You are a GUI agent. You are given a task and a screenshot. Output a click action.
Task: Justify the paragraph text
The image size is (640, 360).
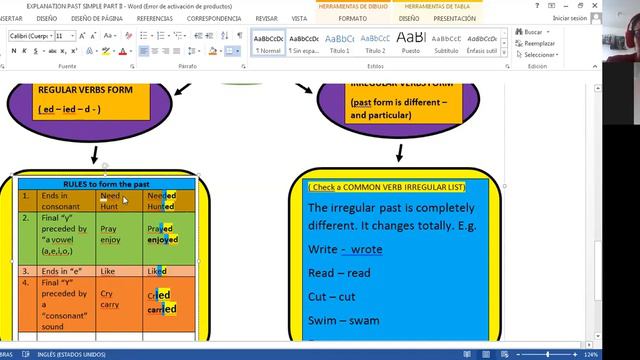[x=176, y=51]
